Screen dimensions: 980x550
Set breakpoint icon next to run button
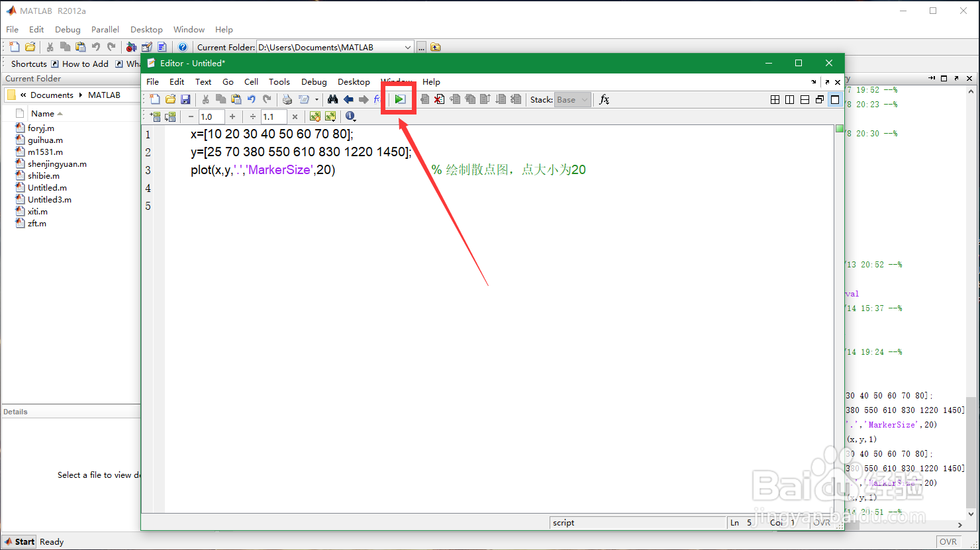click(x=424, y=99)
